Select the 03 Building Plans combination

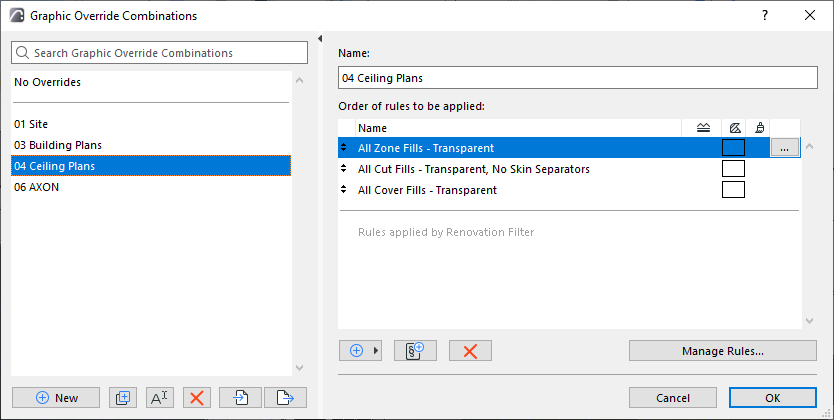pos(58,145)
